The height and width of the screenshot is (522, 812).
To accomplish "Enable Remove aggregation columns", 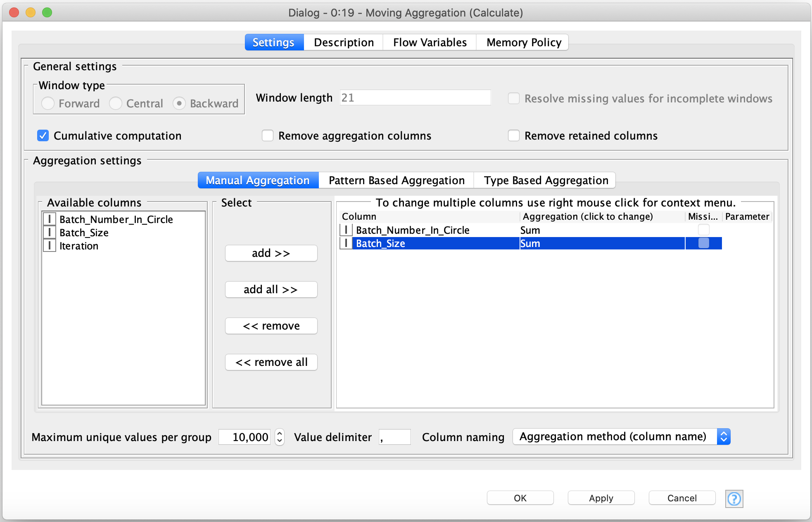I will 267,135.
